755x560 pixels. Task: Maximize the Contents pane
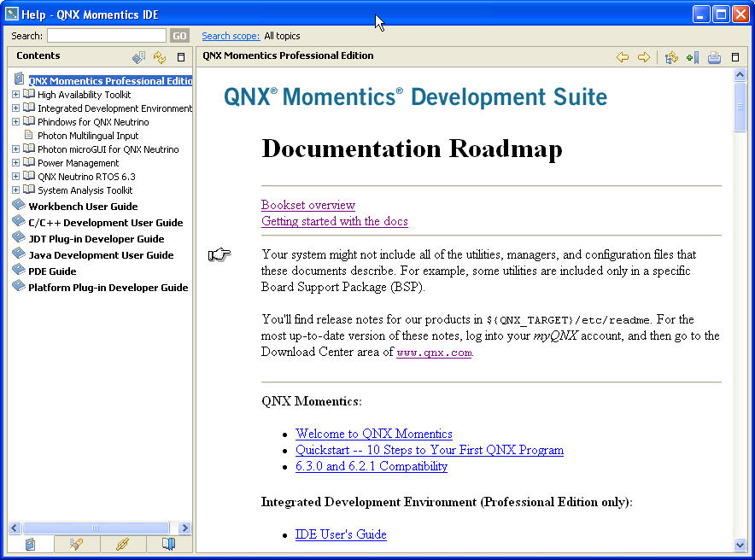[x=180, y=57]
